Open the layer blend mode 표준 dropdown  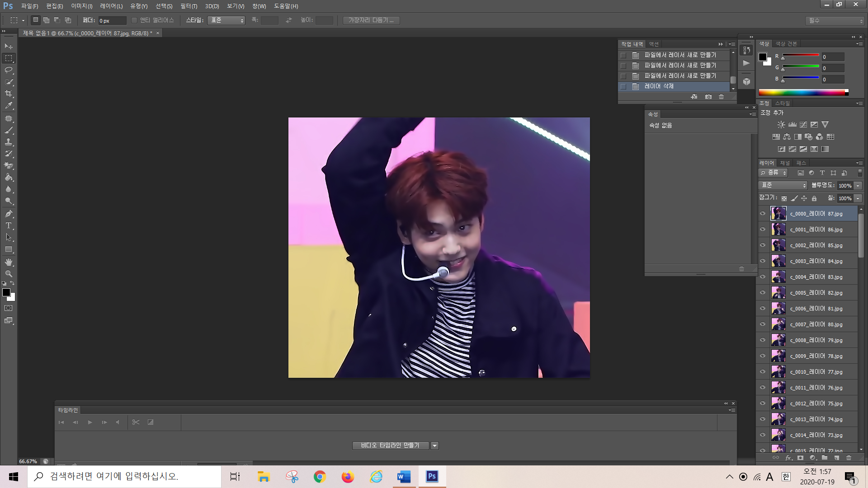(x=783, y=185)
